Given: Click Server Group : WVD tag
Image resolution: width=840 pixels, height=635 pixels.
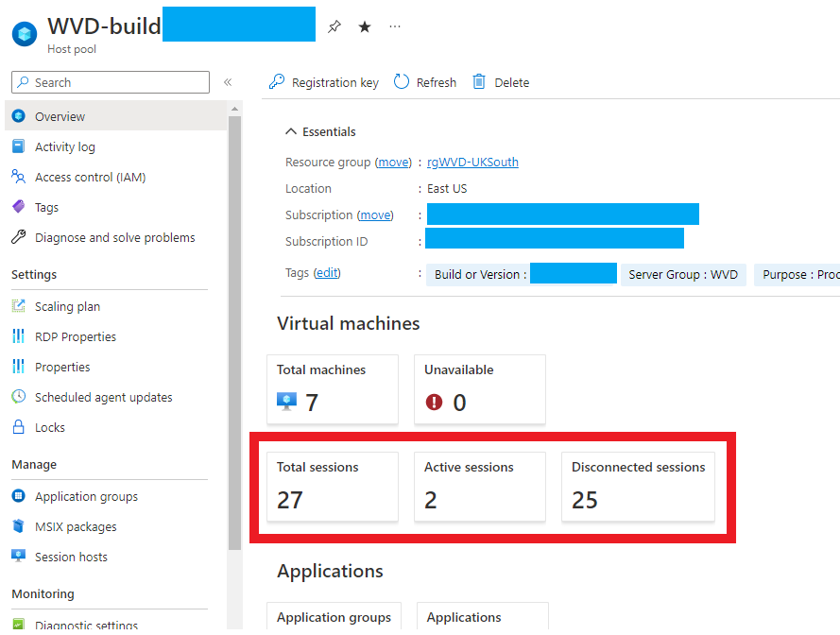Looking at the screenshot, I should tap(683, 274).
